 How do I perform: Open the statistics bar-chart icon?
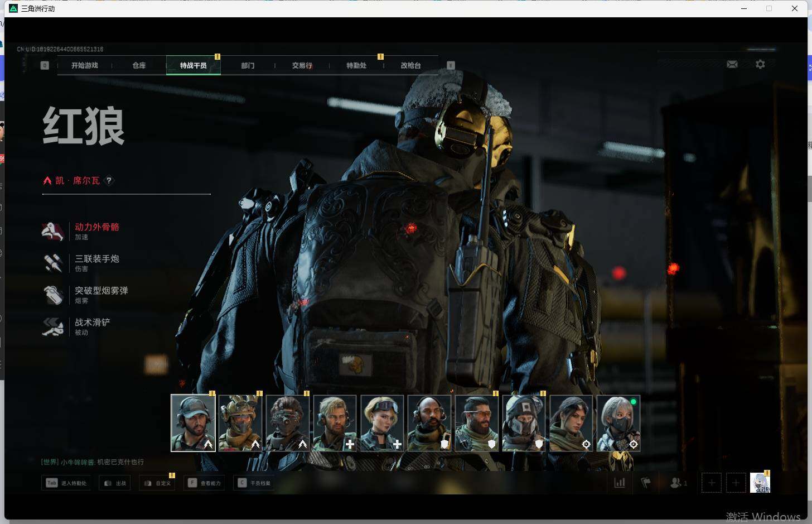click(620, 483)
